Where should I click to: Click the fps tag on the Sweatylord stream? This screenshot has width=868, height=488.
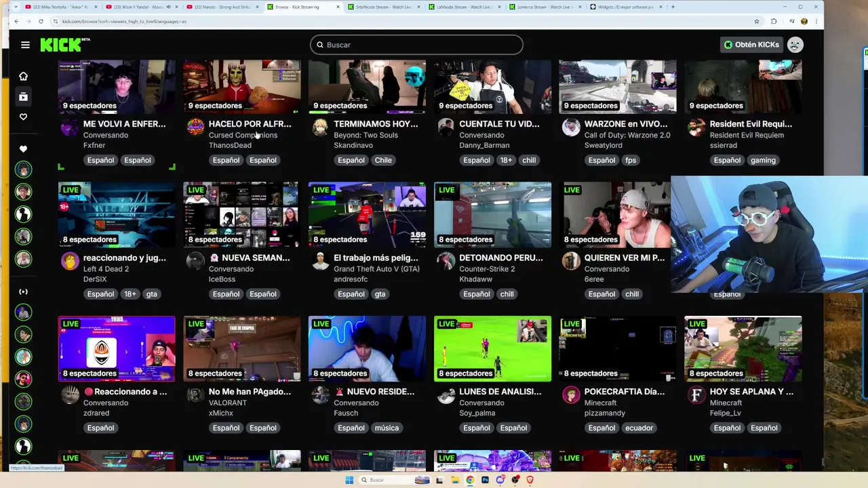(x=631, y=161)
